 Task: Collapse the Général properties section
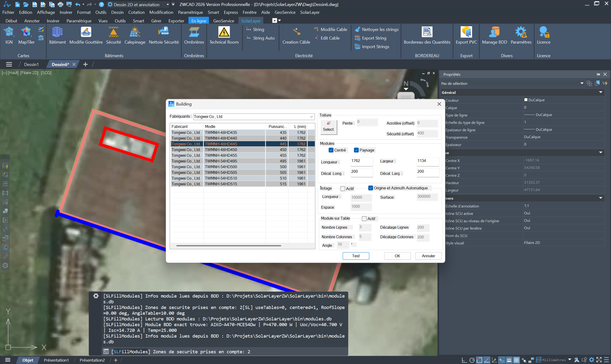(601, 92)
